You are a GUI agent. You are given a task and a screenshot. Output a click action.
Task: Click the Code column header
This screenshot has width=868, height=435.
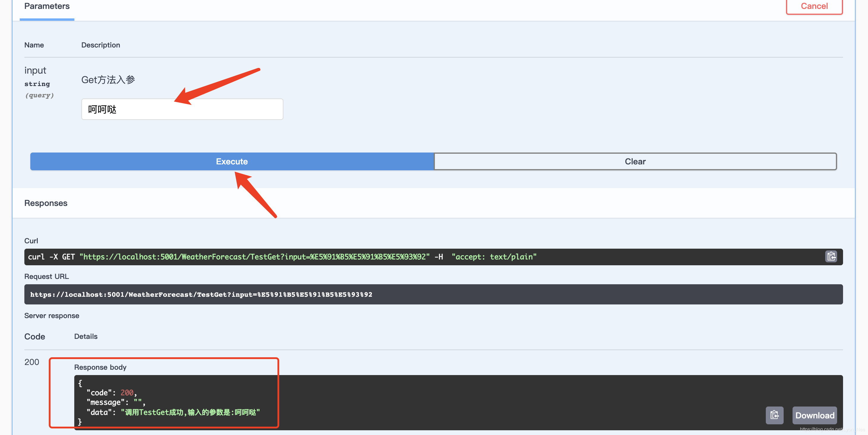click(35, 336)
